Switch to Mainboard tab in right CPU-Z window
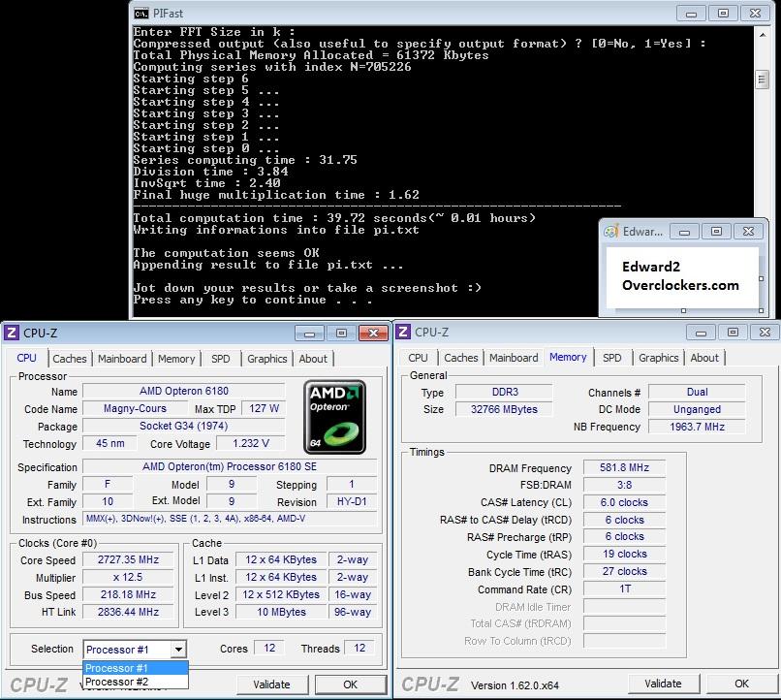 pos(514,358)
